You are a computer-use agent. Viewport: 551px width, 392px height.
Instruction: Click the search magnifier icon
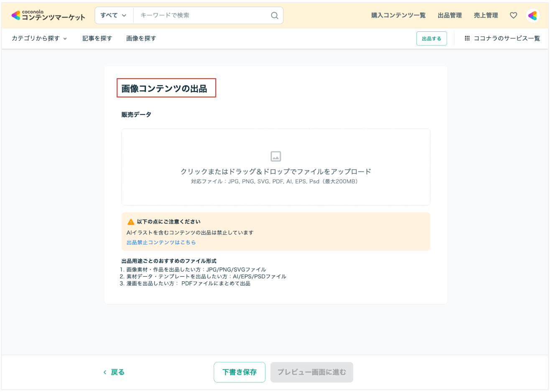point(274,15)
